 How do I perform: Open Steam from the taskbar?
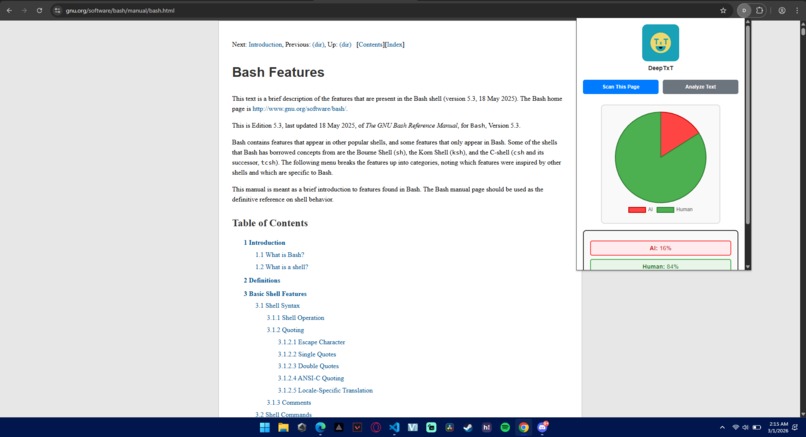pos(468,427)
